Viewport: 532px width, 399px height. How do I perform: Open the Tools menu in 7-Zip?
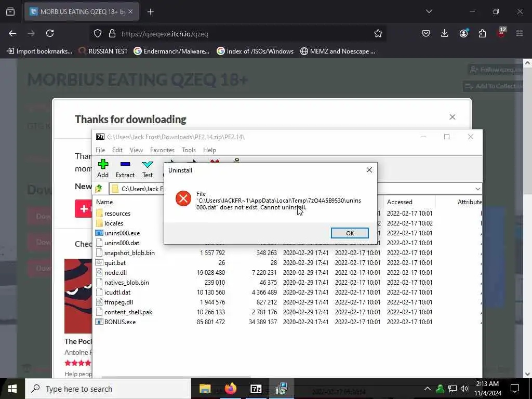(x=189, y=150)
